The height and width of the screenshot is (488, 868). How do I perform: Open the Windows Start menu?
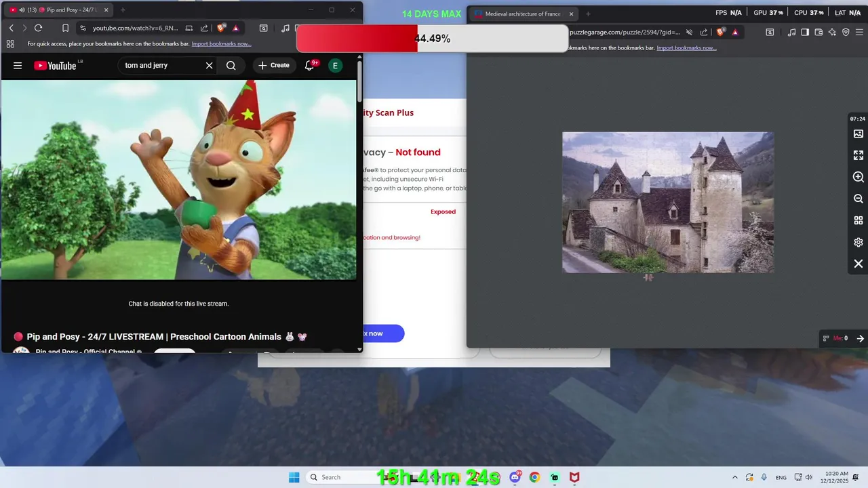294,477
